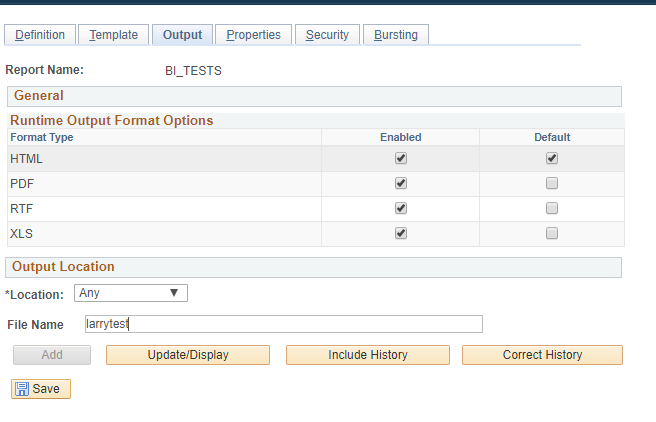The height and width of the screenshot is (422, 656).
Task: Click the Save button with disk icon
Action: click(41, 389)
